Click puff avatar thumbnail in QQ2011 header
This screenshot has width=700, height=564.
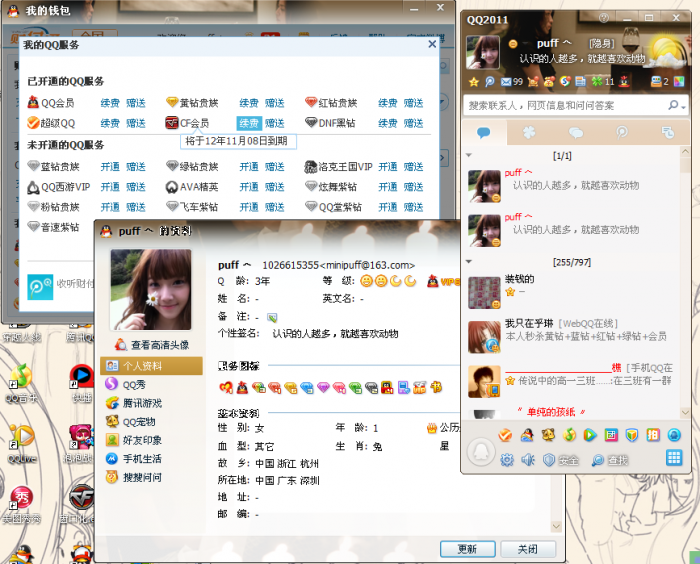click(482, 52)
